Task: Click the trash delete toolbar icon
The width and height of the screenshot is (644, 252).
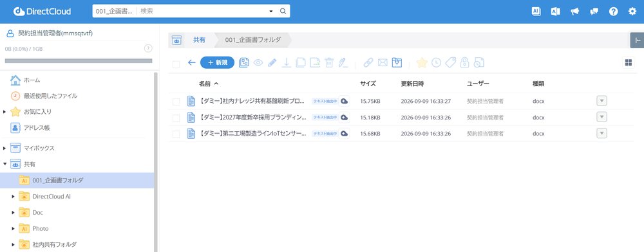Action: [x=329, y=63]
